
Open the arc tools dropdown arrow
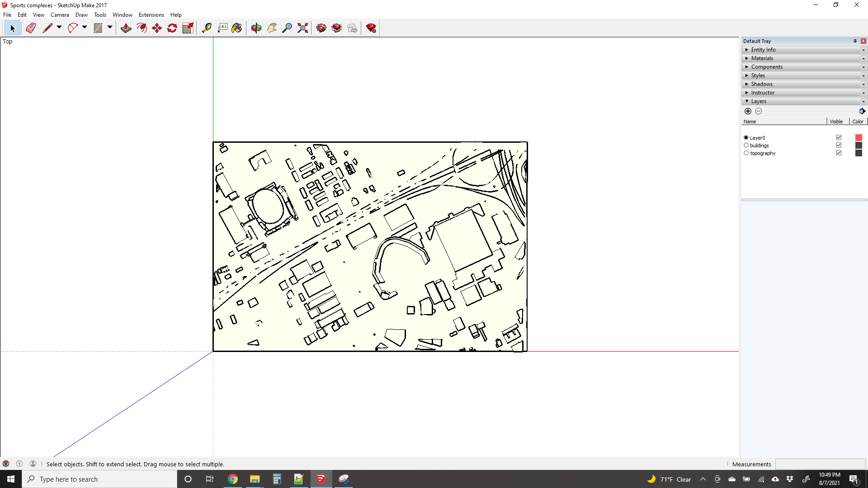pos(85,28)
